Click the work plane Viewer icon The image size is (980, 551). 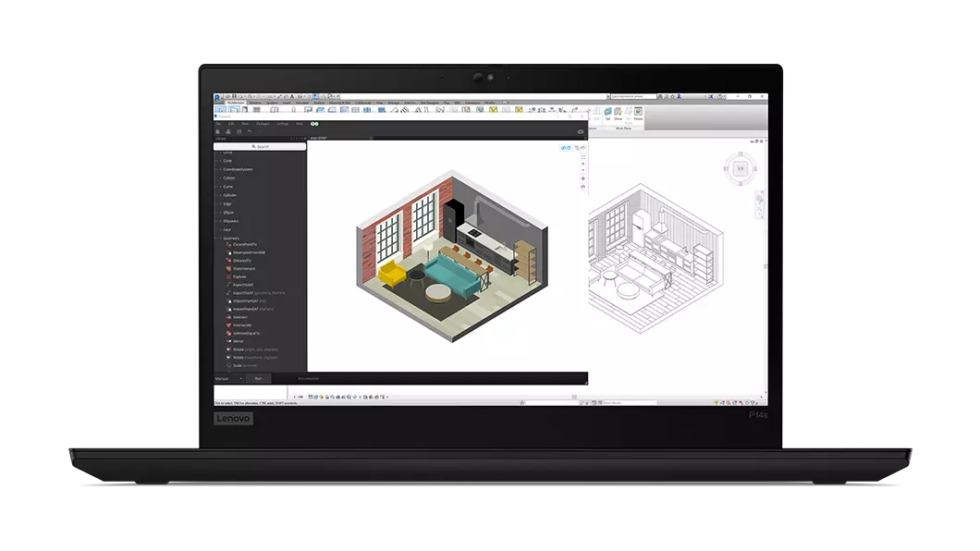pyautogui.click(x=638, y=113)
